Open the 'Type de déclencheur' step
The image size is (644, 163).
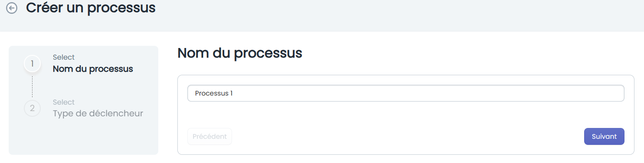click(98, 113)
